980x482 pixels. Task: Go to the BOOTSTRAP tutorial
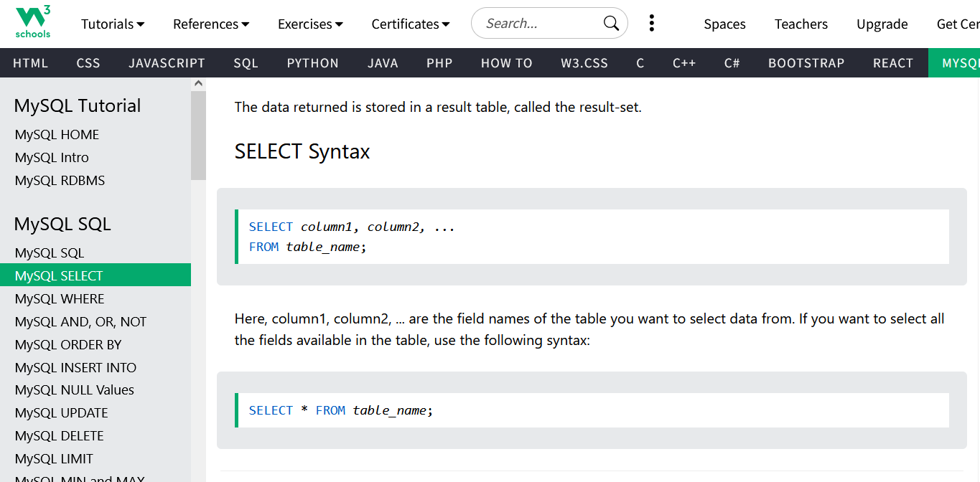coord(806,63)
